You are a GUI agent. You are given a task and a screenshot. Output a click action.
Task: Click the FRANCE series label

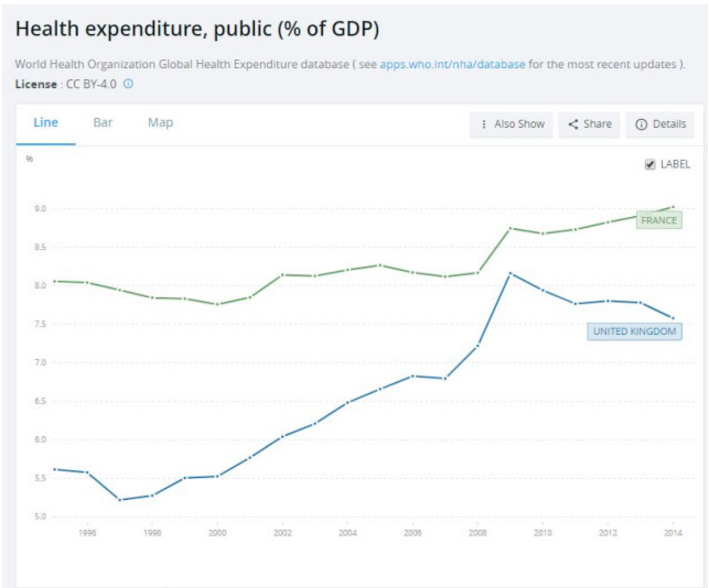[659, 221]
